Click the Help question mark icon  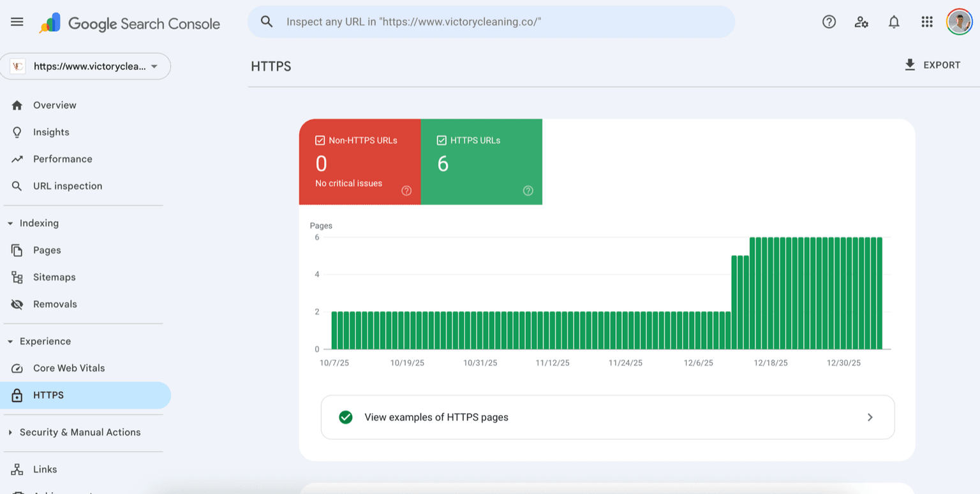pos(829,22)
